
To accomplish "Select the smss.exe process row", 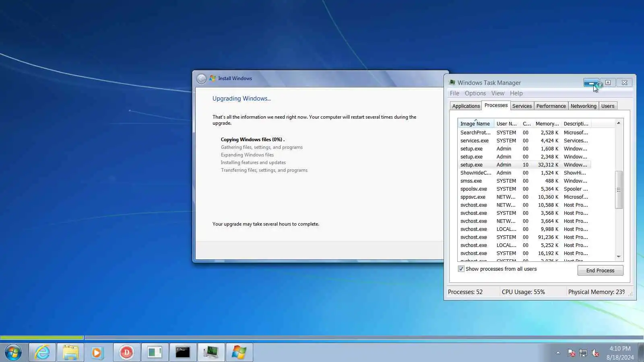I will point(524,181).
